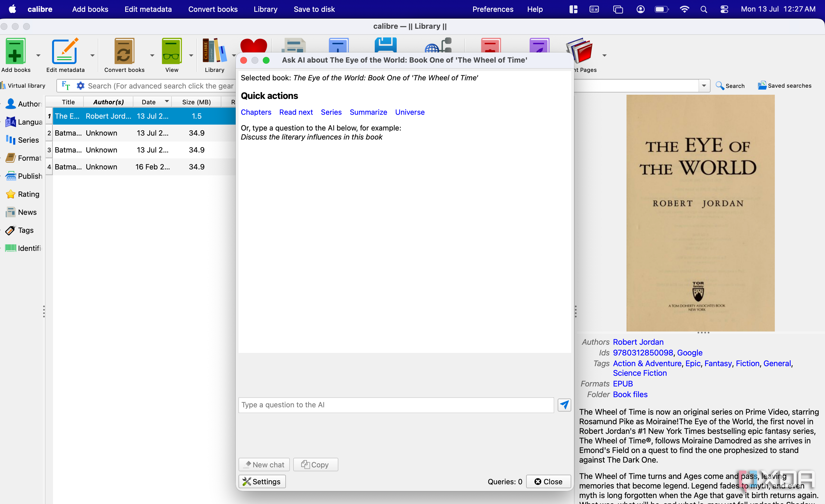Open the Add books dropdown arrow
Image resolution: width=825 pixels, height=504 pixels.
pos(38,55)
